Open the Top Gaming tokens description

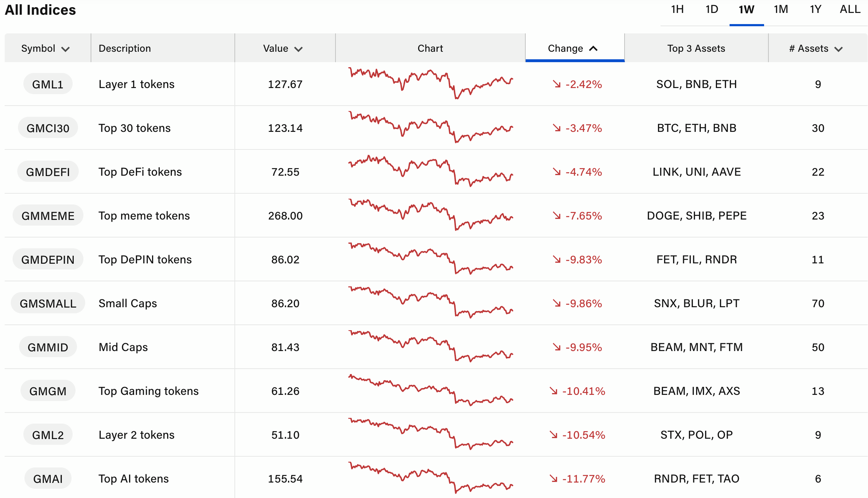(x=149, y=391)
